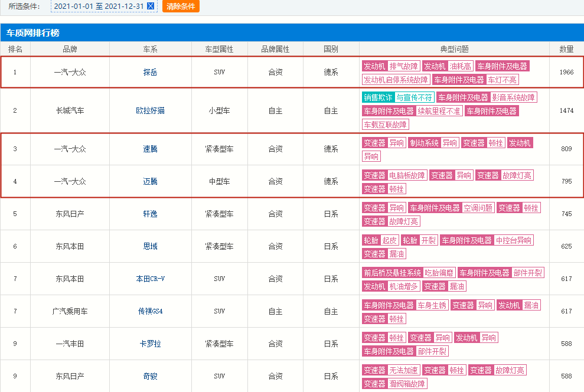The height and width of the screenshot is (392, 584).
Task: Select the 发动机启停系统故障 tag
Action: coord(396,80)
